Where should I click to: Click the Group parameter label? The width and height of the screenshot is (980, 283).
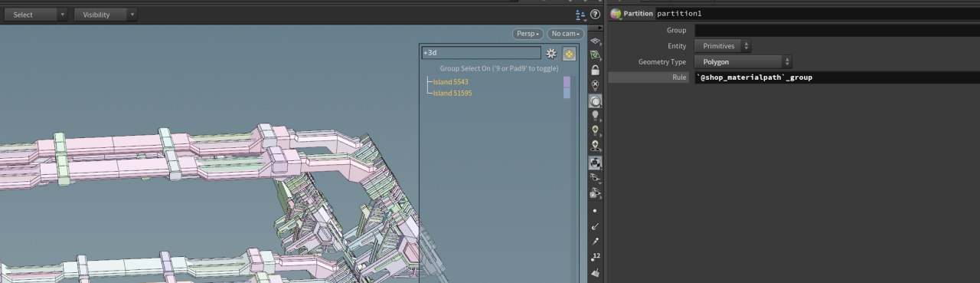(676, 30)
